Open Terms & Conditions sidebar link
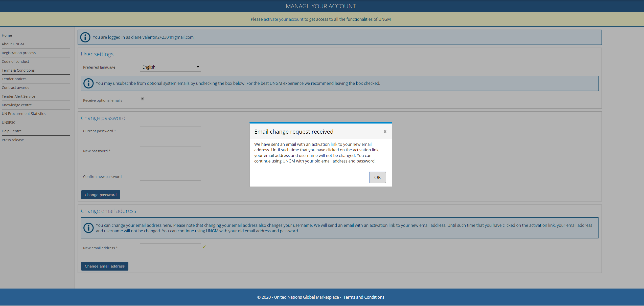The width and height of the screenshot is (644, 306). pyautogui.click(x=18, y=70)
